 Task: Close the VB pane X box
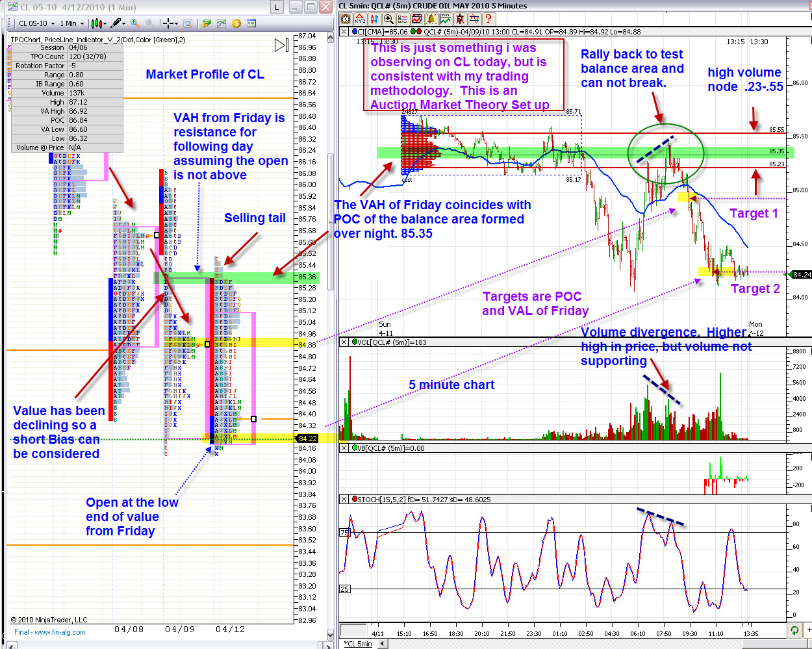[x=344, y=448]
